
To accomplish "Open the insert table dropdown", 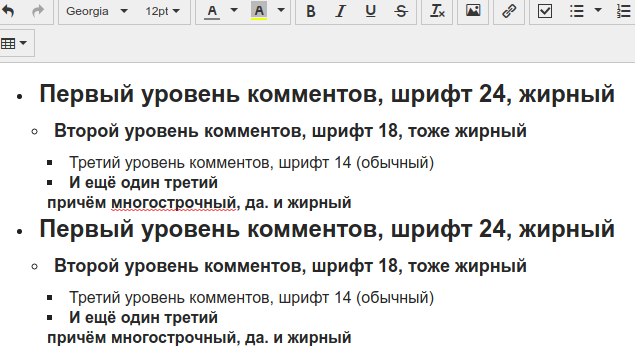I will (14, 43).
